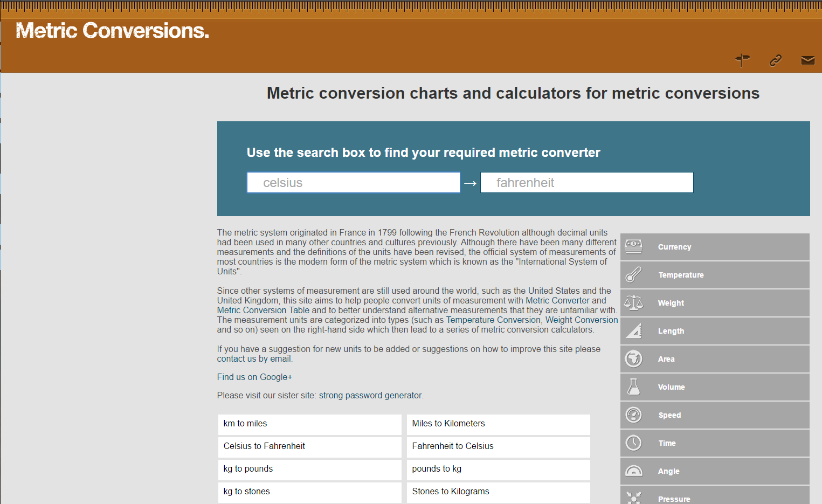
Task: Click the Metric Conversions logo
Action: click(x=112, y=31)
